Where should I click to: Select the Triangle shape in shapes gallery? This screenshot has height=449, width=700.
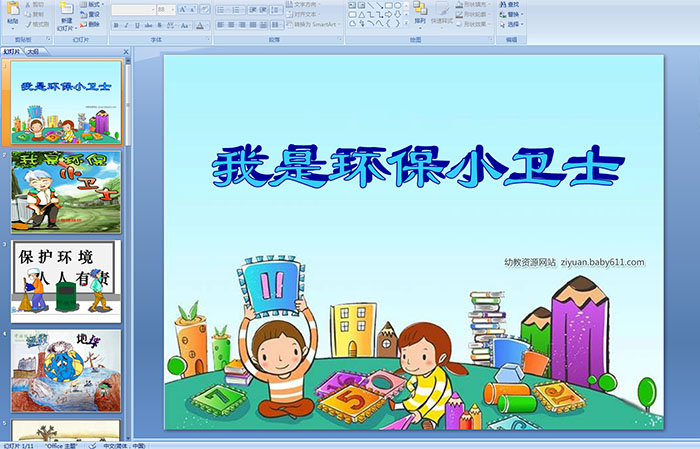362,14
